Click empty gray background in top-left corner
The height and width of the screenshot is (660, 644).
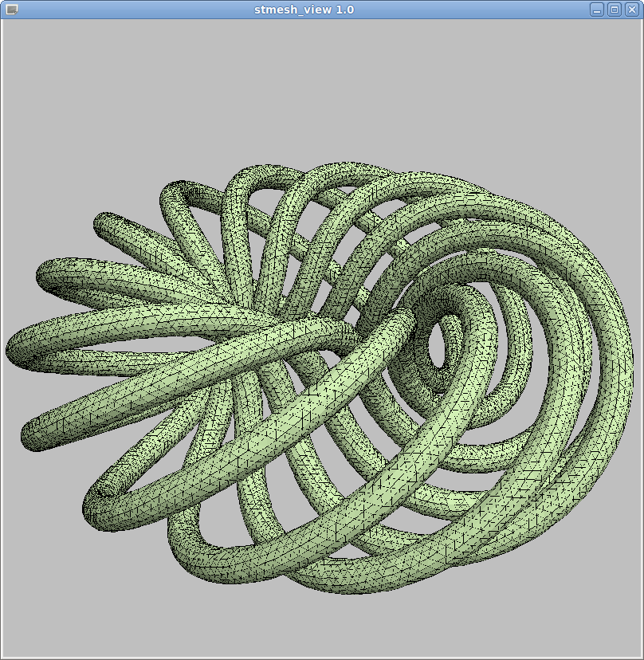[x=48, y=64]
